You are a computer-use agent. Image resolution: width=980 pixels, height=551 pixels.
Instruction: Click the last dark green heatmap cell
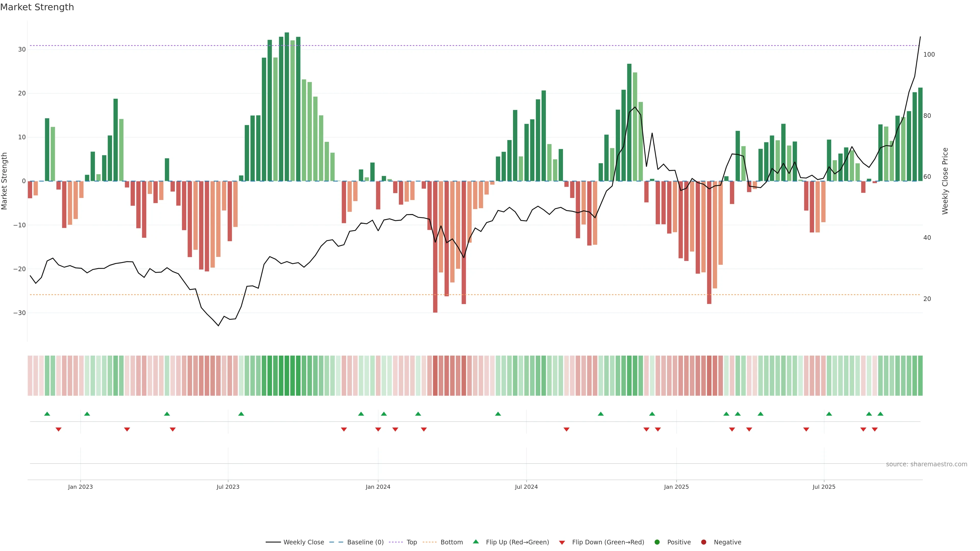[920, 375]
